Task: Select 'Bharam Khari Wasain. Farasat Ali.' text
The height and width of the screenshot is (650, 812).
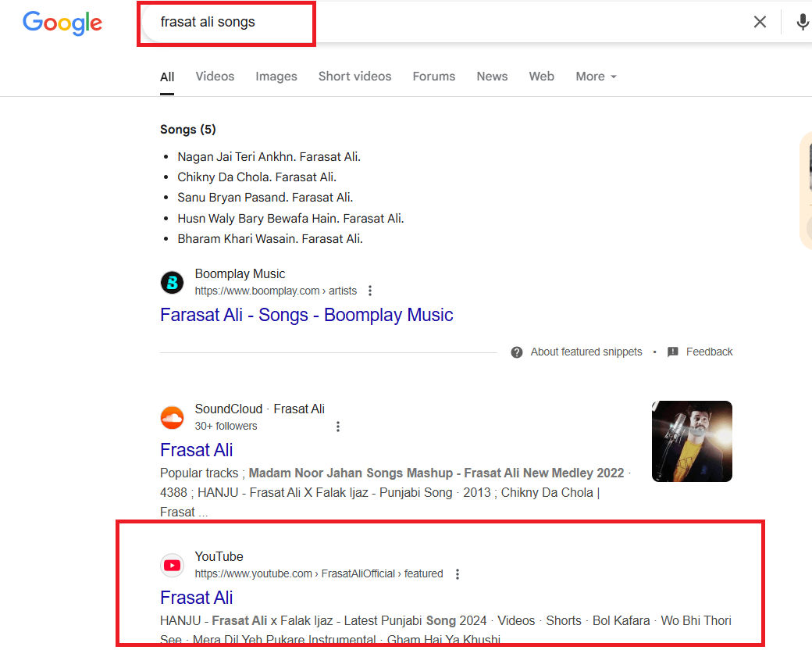Action: [270, 239]
